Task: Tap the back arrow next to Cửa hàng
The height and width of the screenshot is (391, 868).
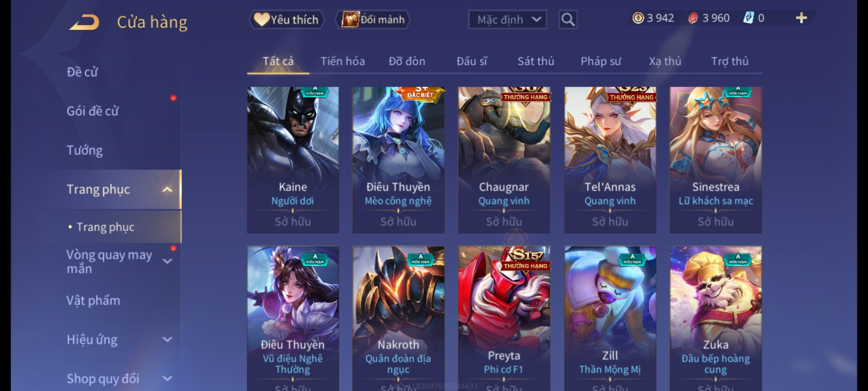Action: pos(84,22)
